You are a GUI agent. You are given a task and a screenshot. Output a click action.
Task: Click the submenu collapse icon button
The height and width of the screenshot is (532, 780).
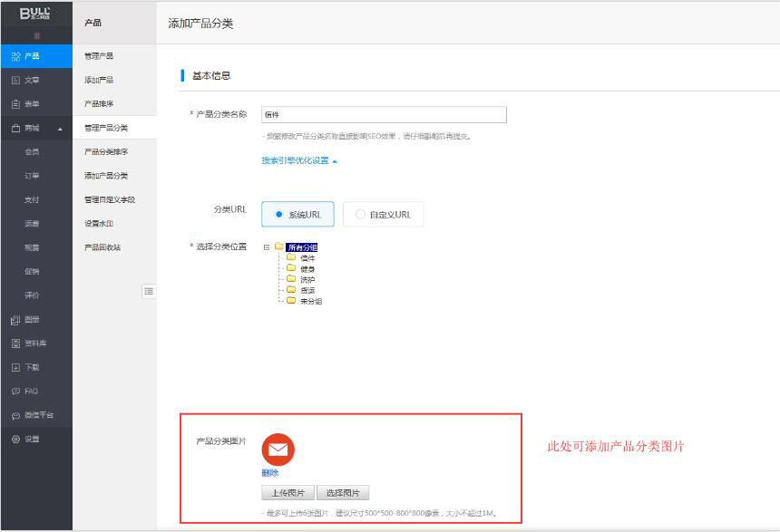[x=148, y=291]
